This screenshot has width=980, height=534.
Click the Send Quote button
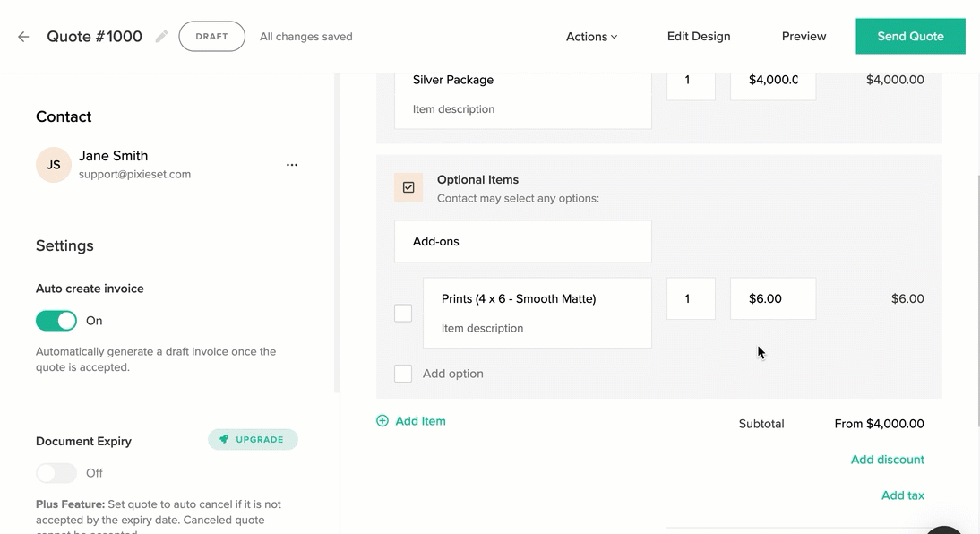coord(910,36)
